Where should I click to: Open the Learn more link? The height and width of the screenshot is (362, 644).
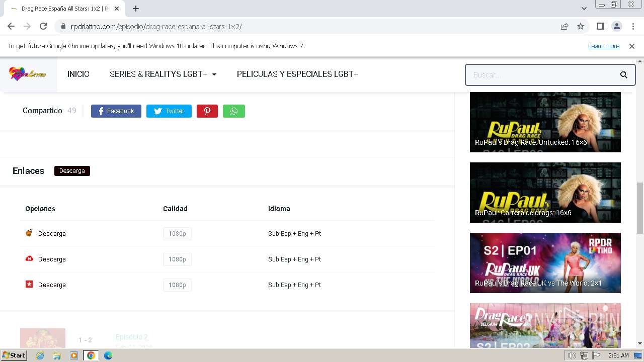[x=604, y=46]
